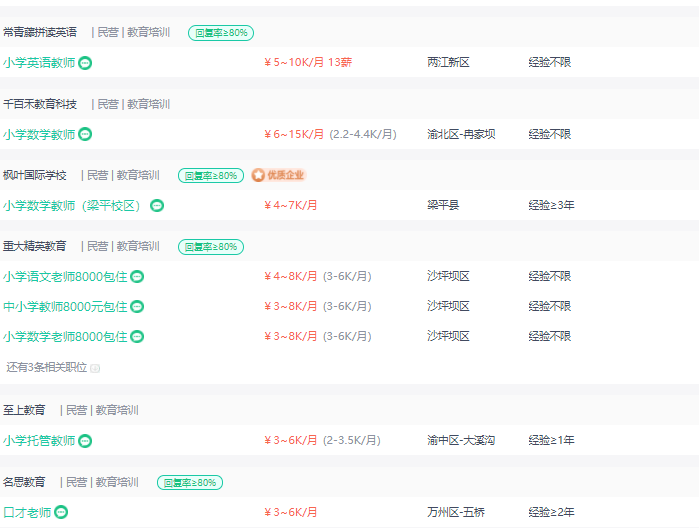Click 重大精英教育 company name
The image size is (699, 528).
click(34, 246)
